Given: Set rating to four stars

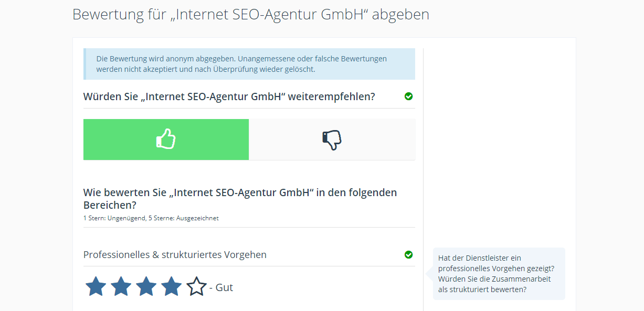Looking at the screenshot, I should [172, 287].
